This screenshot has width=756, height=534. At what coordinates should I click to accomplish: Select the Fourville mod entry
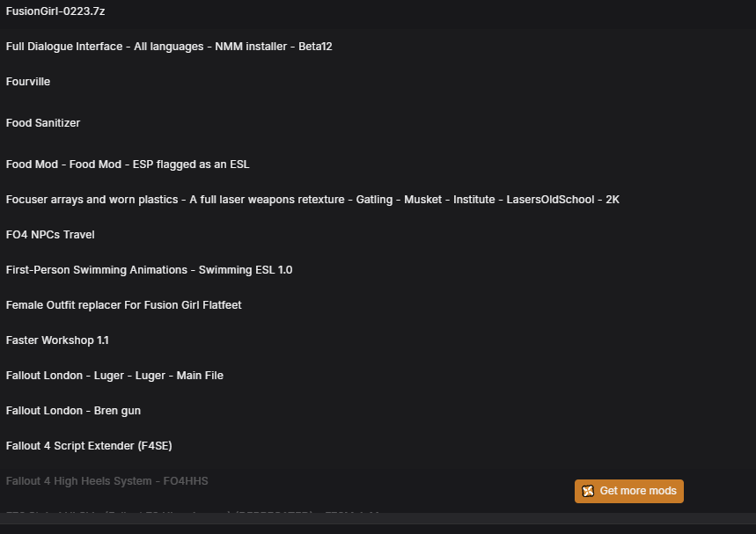378,82
